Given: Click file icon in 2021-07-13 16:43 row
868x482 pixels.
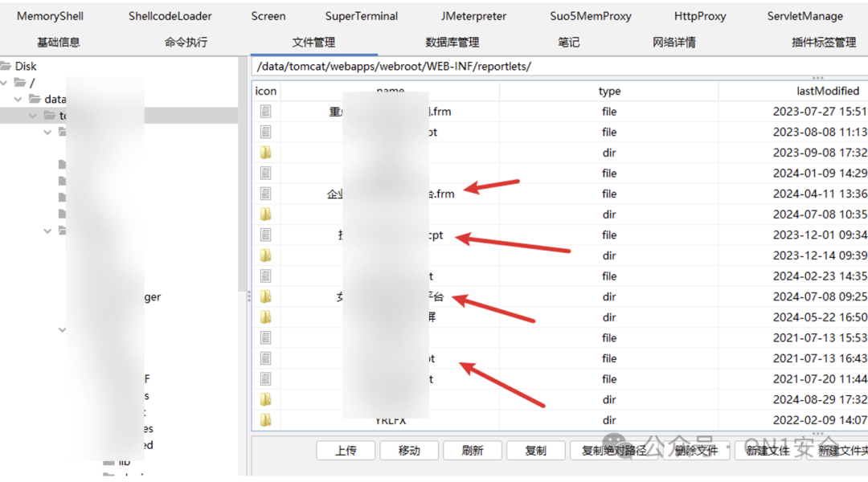Looking at the screenshot, I should tap(266, 358).
